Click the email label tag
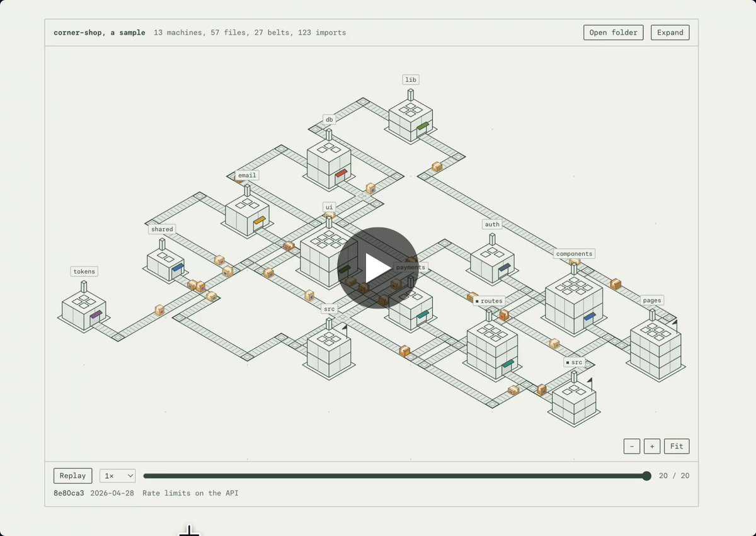The height and width of the screenshot is (536, 756). [x=247, y=175]
